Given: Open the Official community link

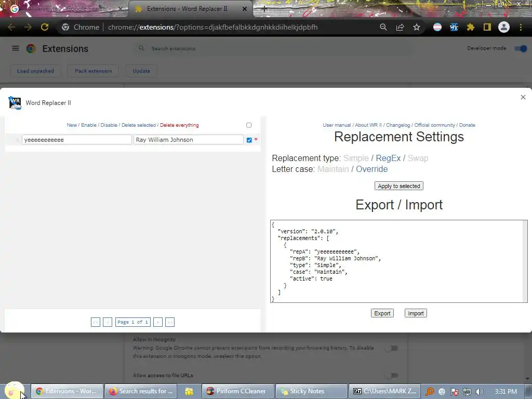Looking at the screenshot, I should [435, 125].
